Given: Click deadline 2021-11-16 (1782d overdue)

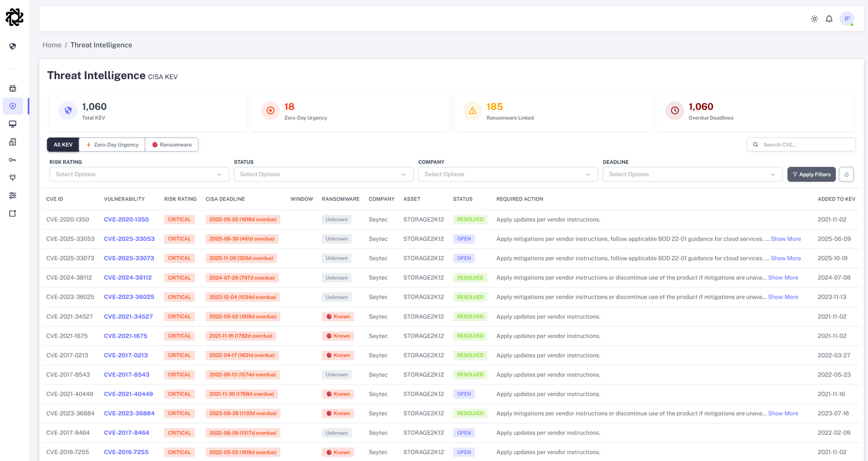Looking at the screenshot, I should tap(241, 336).
